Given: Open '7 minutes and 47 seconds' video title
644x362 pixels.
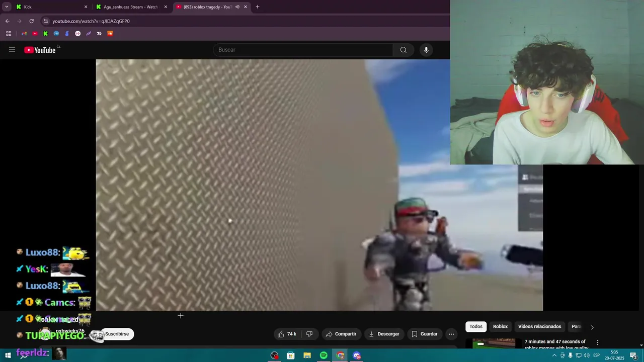Looking at the screenshot, I should [555, 344].
